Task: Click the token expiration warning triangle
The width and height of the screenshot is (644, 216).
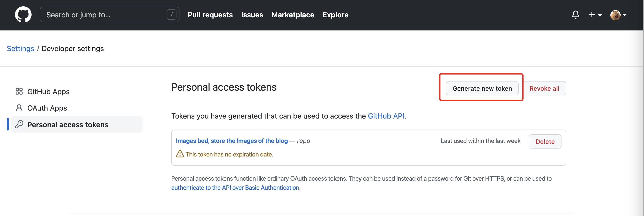Action: click(180, 154)
